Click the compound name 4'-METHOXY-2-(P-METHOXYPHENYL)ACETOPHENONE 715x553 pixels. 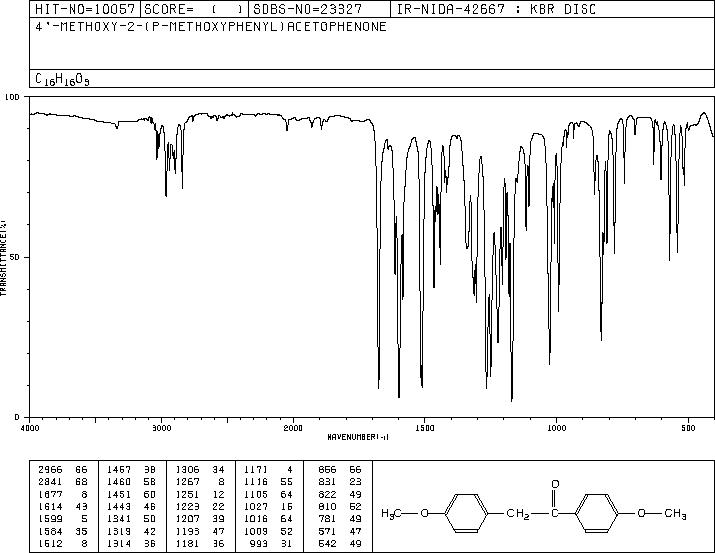[x=211, y=26]
